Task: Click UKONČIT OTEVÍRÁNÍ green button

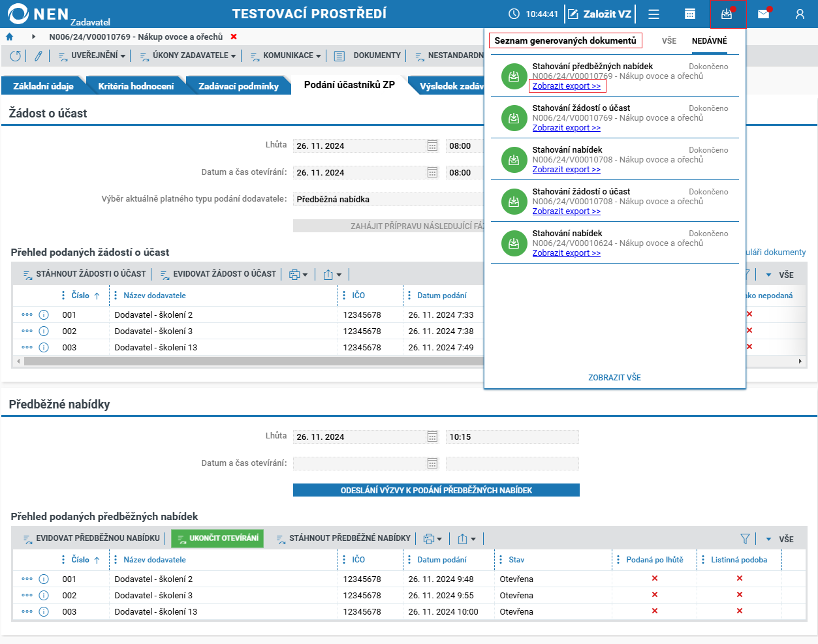Action: pos(217,538)
